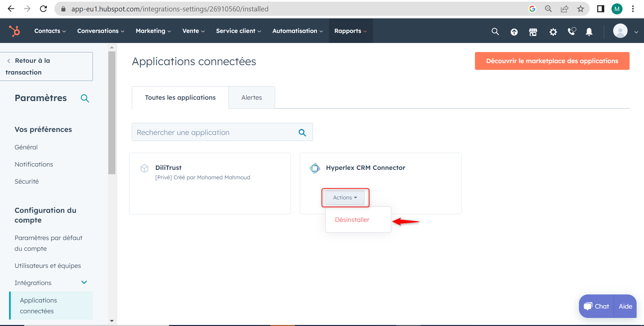This screenshot has width=644, height=326.
Task: Open Notifications preferences
Action: coord(34,165)
